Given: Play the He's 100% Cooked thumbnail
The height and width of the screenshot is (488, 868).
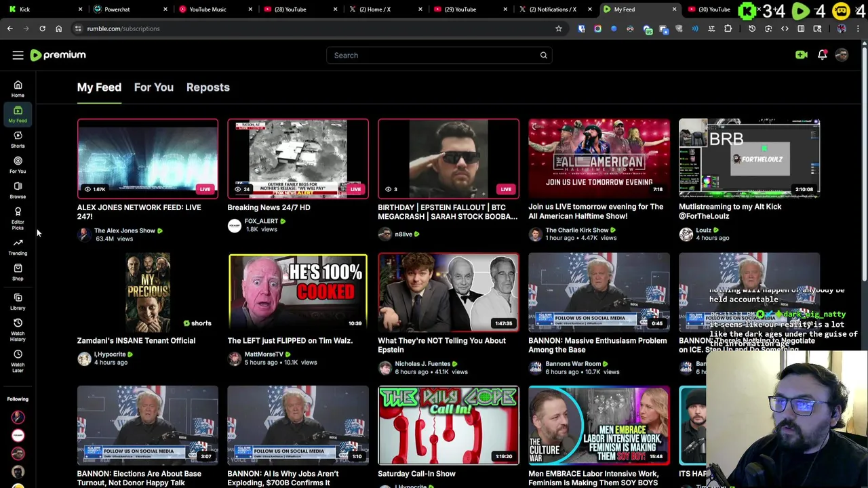Looking at the screenshot, I should point(298,292).
